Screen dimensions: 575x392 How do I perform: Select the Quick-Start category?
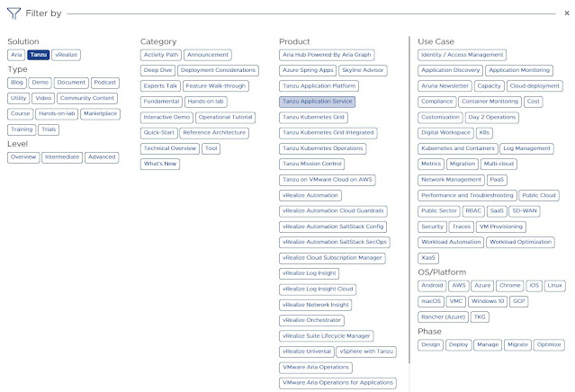click(x=158, y=133)
